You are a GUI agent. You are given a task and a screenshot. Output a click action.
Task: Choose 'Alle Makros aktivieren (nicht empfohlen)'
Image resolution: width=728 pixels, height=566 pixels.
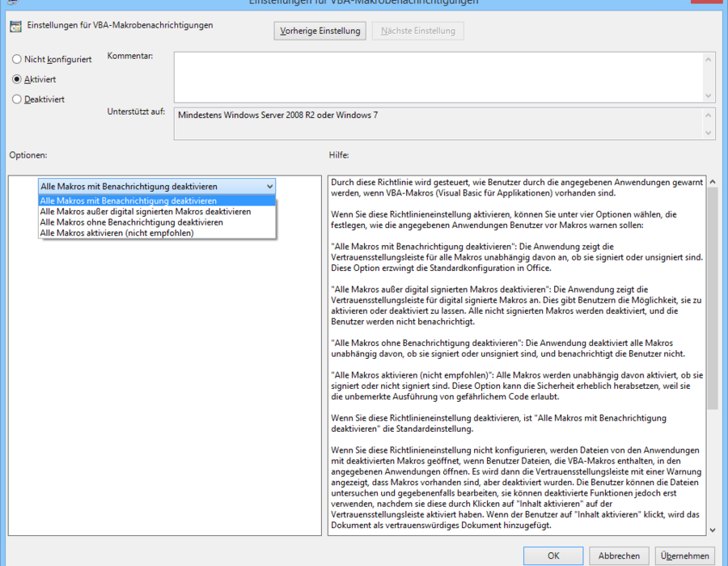157,233
